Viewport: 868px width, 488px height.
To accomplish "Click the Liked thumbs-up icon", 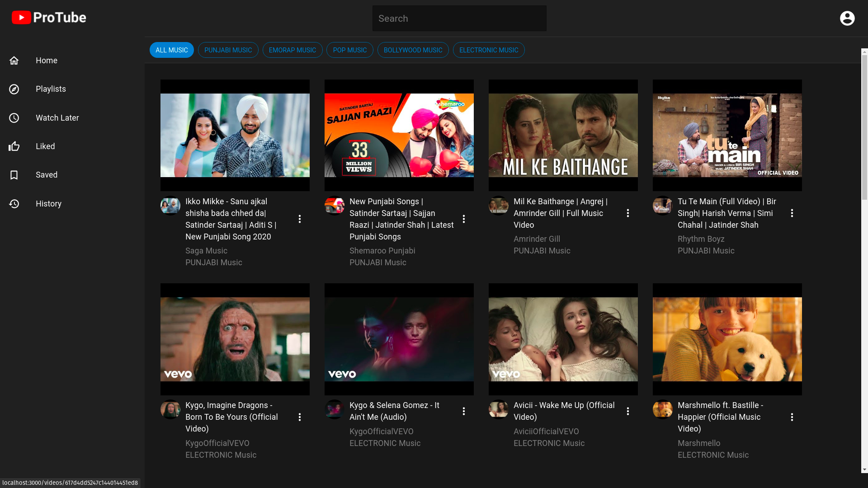I will 14,146.
